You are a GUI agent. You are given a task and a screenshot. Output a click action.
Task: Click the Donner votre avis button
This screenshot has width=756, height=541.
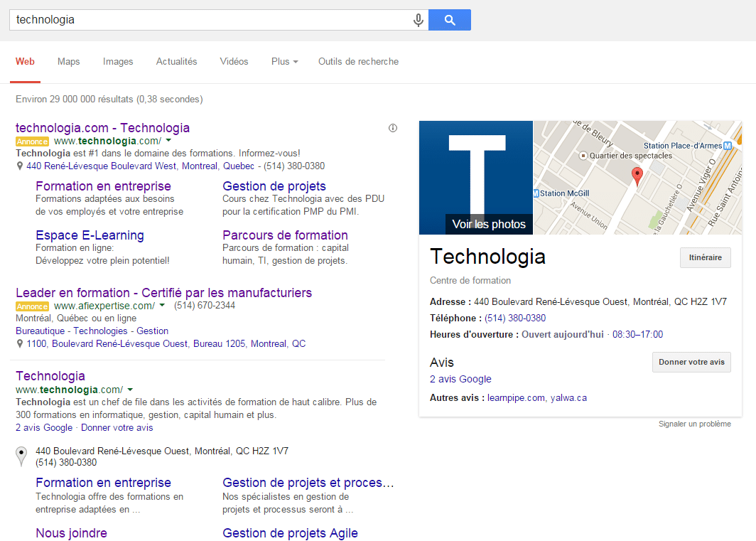tap(691, 362)
